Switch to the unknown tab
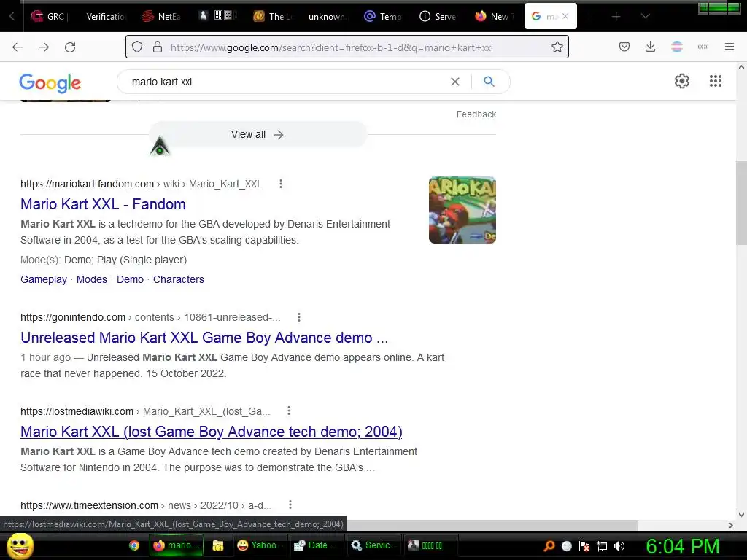This screenshot has width=747, height=560. [x=326, y=16]
